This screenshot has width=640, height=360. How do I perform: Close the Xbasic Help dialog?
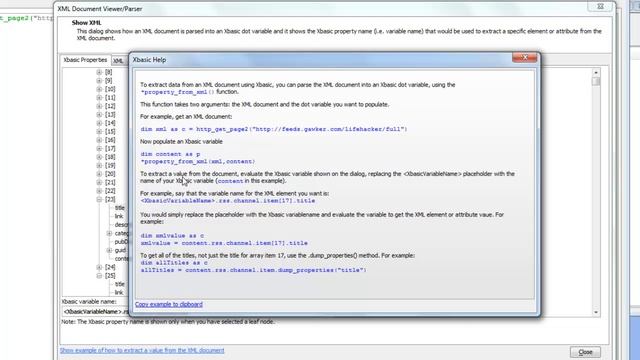[524, 58]
